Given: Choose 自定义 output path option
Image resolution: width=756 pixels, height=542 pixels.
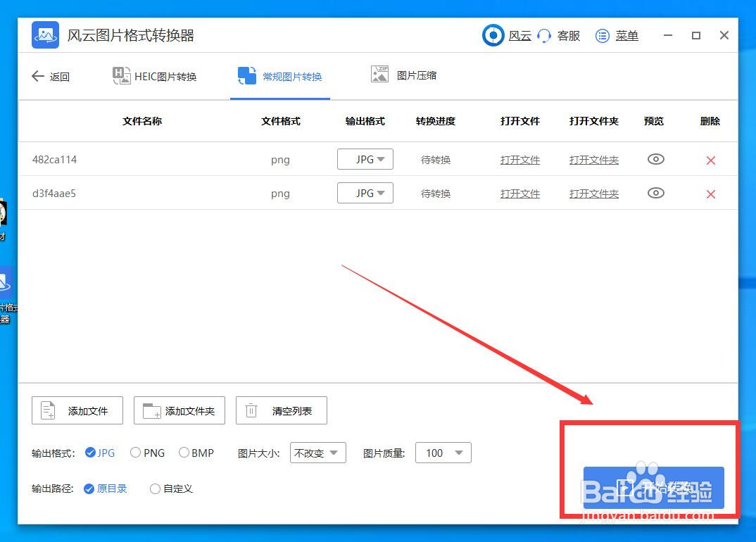Looking at the screenshot, I should coord(155,489).
